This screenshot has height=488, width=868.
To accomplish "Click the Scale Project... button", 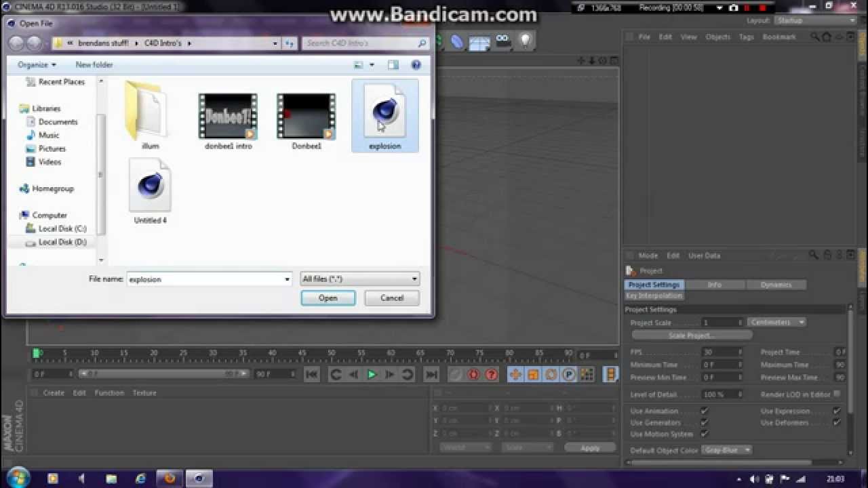I will pyautogui.click(x=690, y=335).
